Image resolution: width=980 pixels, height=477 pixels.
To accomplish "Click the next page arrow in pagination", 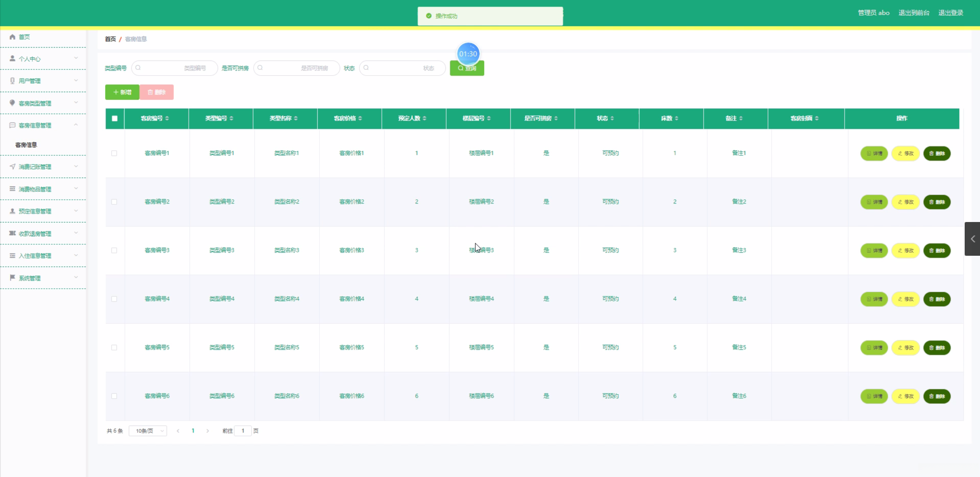I will click(208, 431).
